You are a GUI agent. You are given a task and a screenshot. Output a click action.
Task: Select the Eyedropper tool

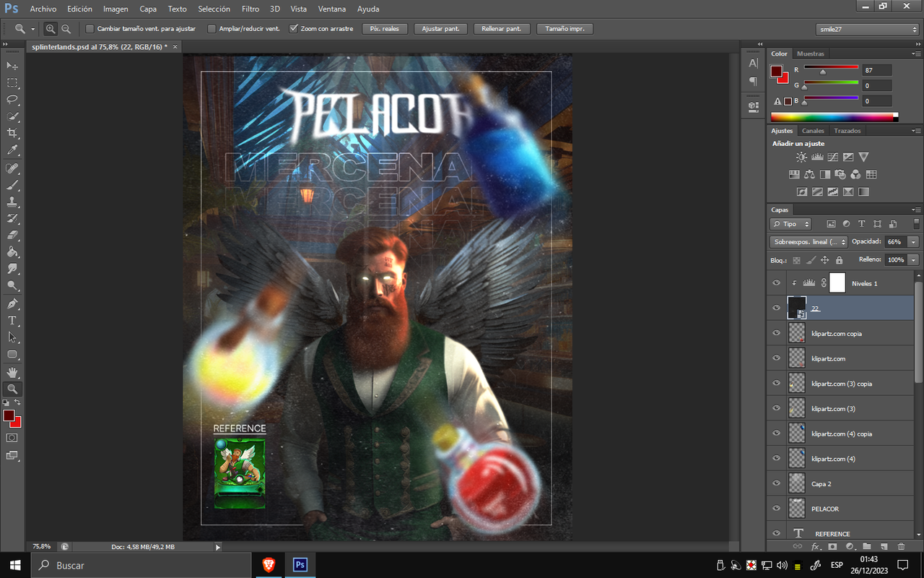(12, 150)
